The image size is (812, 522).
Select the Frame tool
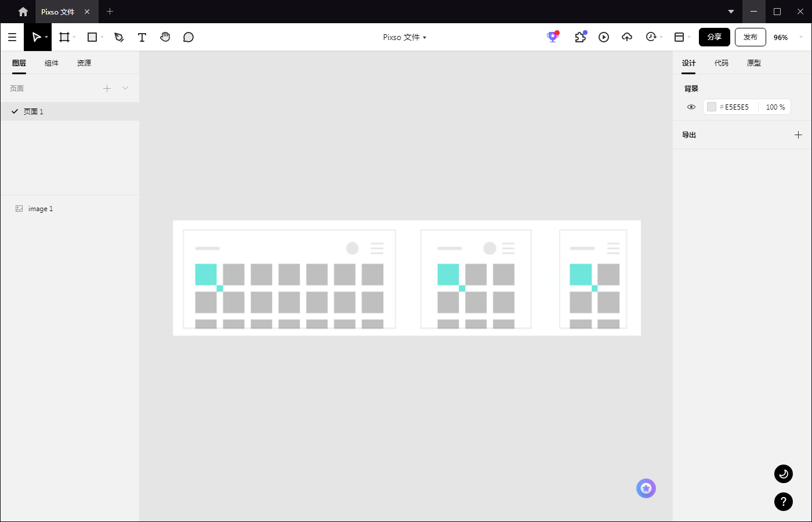[64, 37]
